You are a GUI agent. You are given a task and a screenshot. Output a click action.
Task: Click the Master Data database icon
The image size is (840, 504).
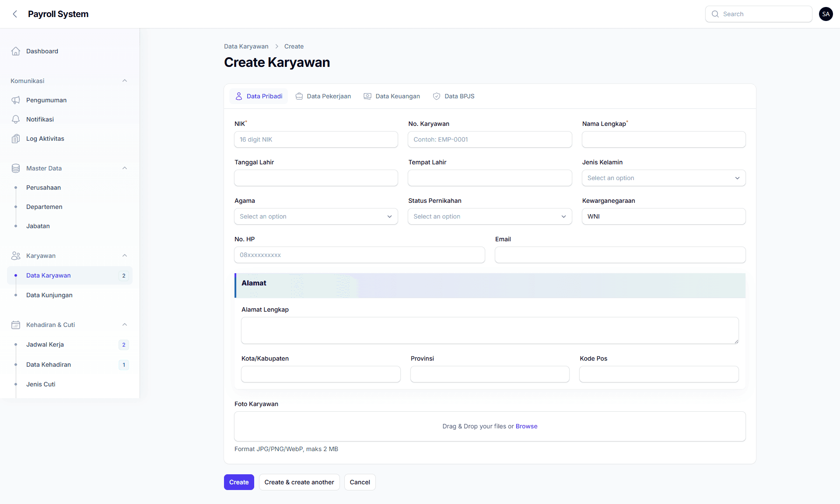point(16,168)
